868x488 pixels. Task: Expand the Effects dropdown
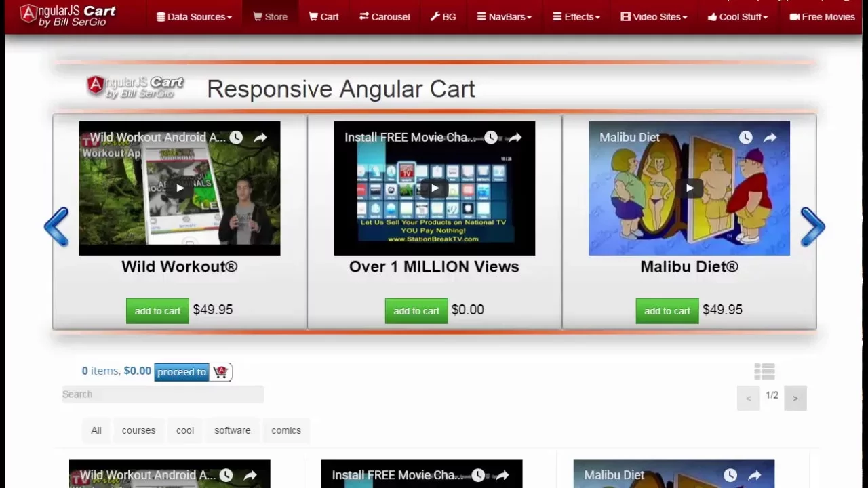(576, 16)
